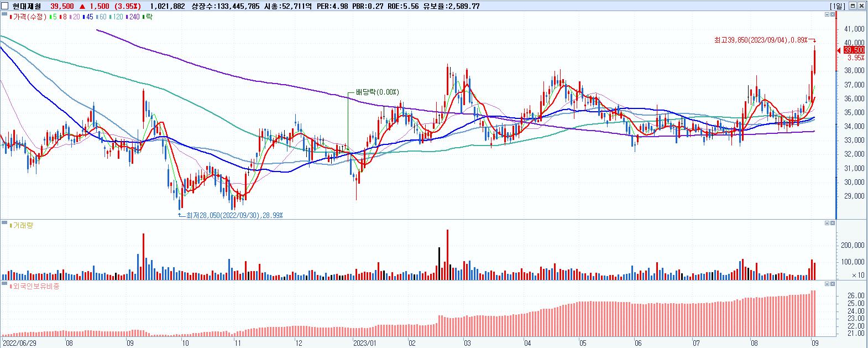Click the 1,021,882 volume figure in header
This screenshot has width=868, height=348.
(168, 6)
